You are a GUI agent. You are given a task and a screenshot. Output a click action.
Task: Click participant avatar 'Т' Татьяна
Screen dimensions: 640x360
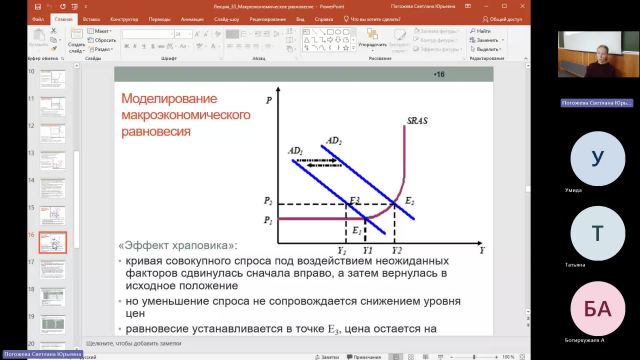pyautogui.click(x=597, y=233)
